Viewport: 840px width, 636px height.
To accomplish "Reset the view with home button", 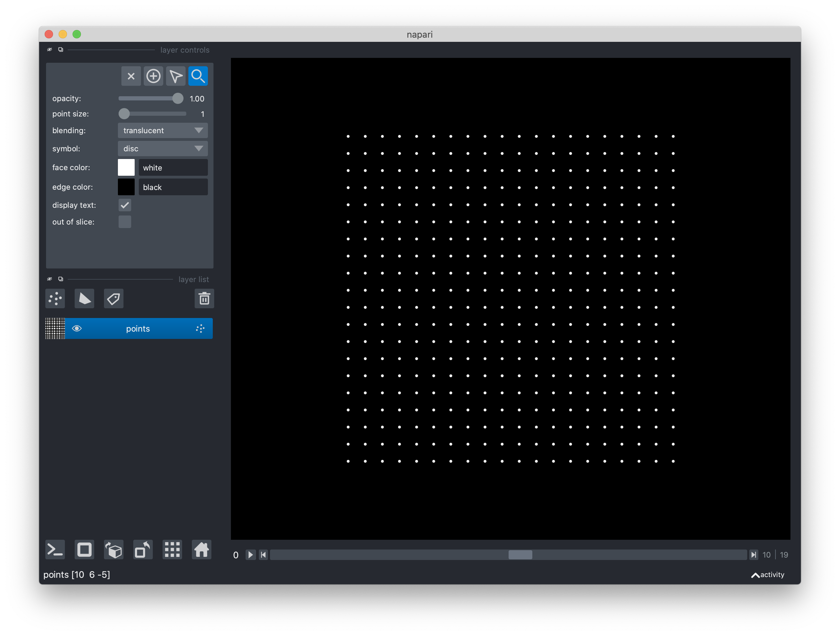I will (x=201, y=550).
